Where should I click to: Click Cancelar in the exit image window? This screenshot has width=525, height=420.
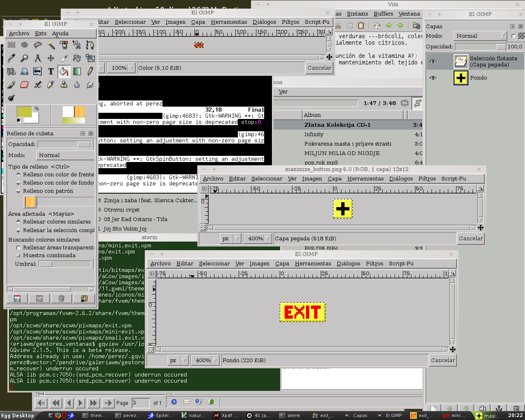click(443, 360)
